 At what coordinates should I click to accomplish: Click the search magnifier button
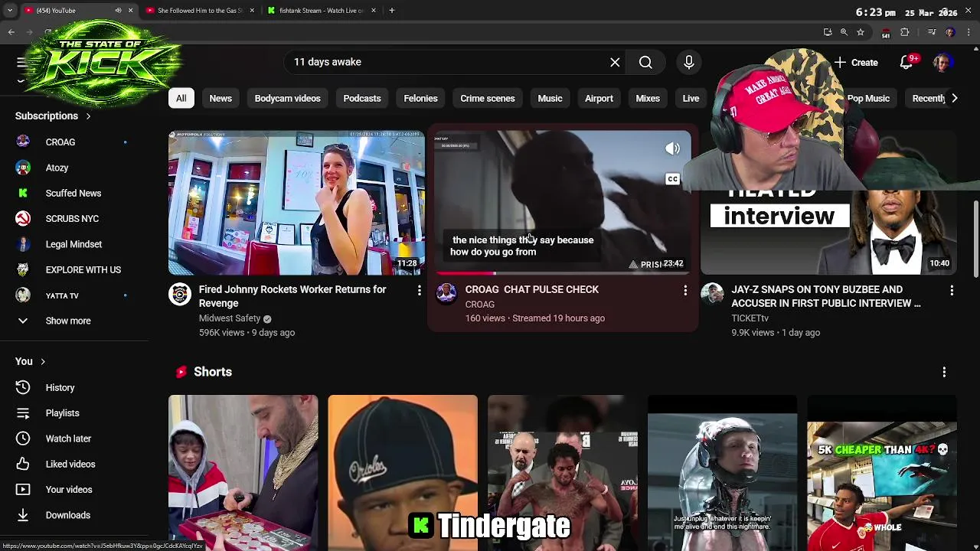coord(645,62)
